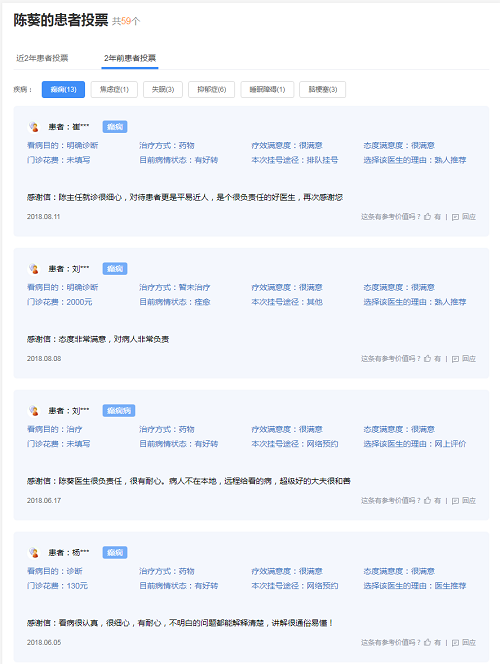Click the avatar icon of patient 崔***
500x664 pixels.
33,127
